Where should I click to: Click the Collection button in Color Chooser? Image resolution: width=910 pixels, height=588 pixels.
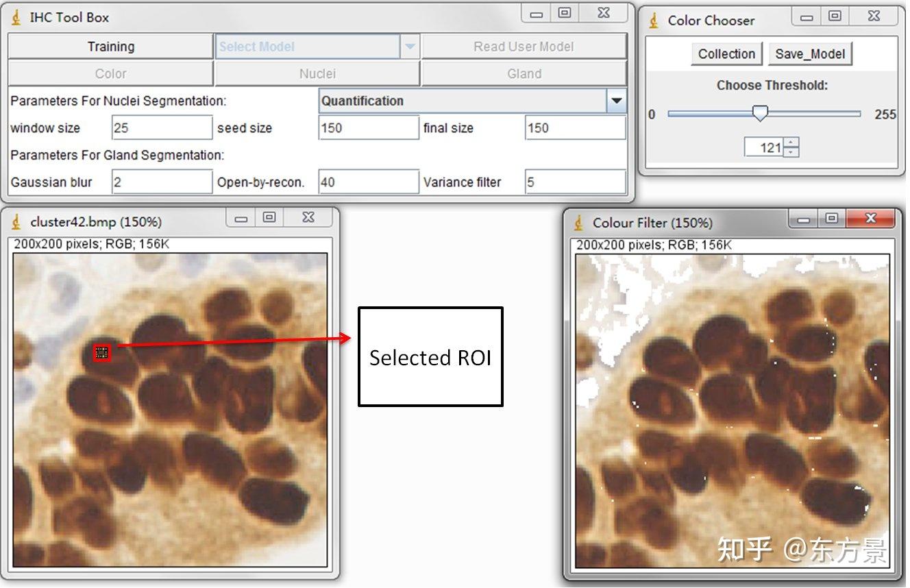pos(726,53)
